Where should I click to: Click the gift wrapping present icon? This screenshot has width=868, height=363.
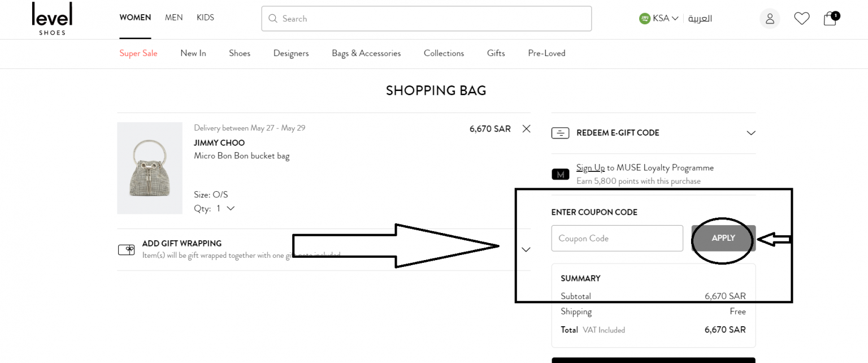[127, 249]
